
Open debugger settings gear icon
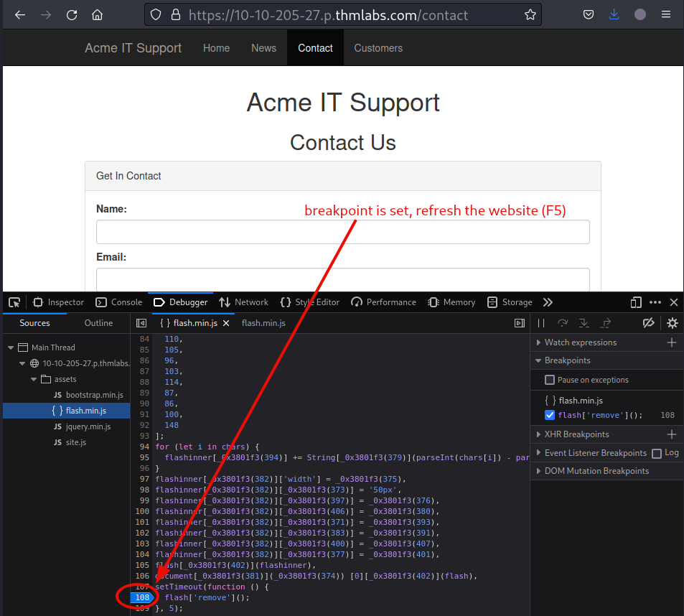click(x=672, y=323)
